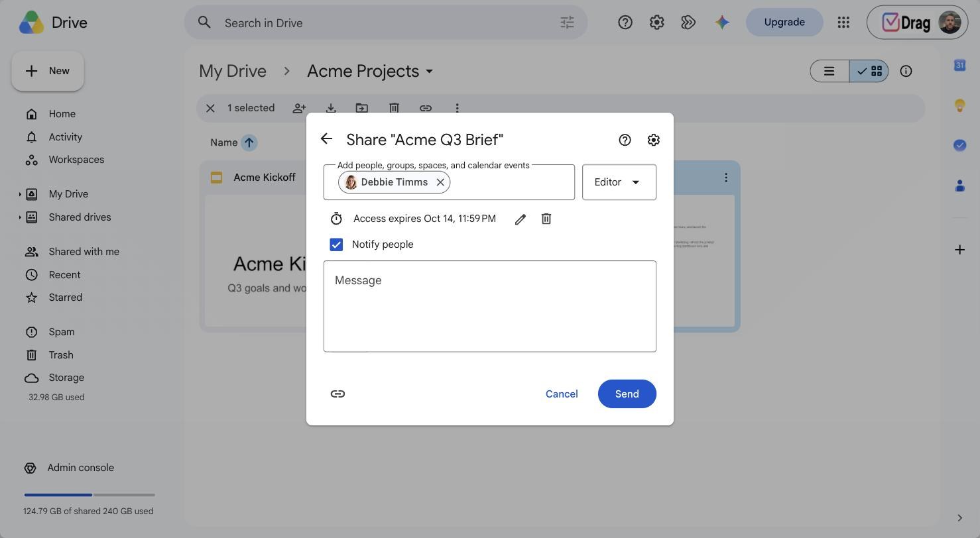Open the Upgrade storage button
The height and width of the screenshot is (538, 980).
(x=784, y=22)
